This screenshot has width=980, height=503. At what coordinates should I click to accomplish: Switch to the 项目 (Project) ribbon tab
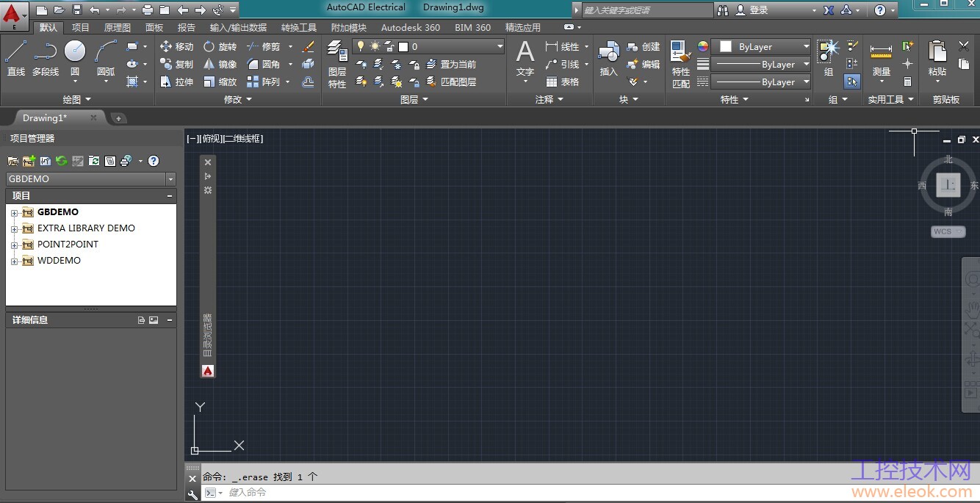81,27
